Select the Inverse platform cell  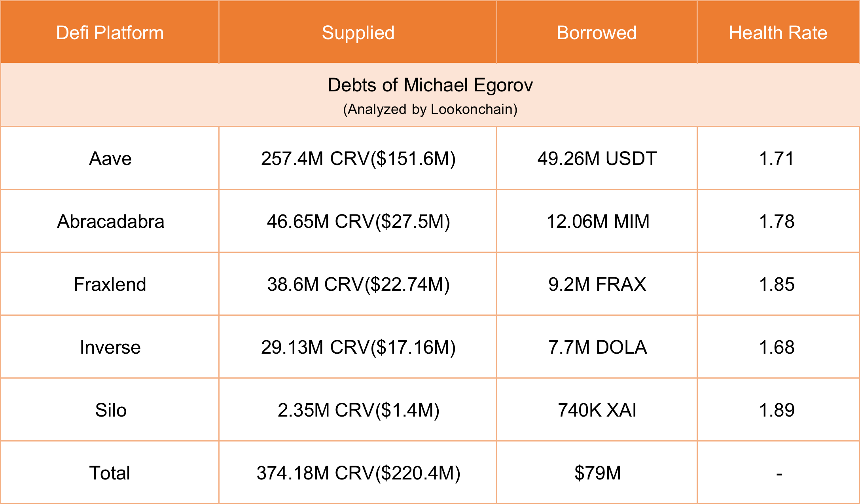coord(110,347)
